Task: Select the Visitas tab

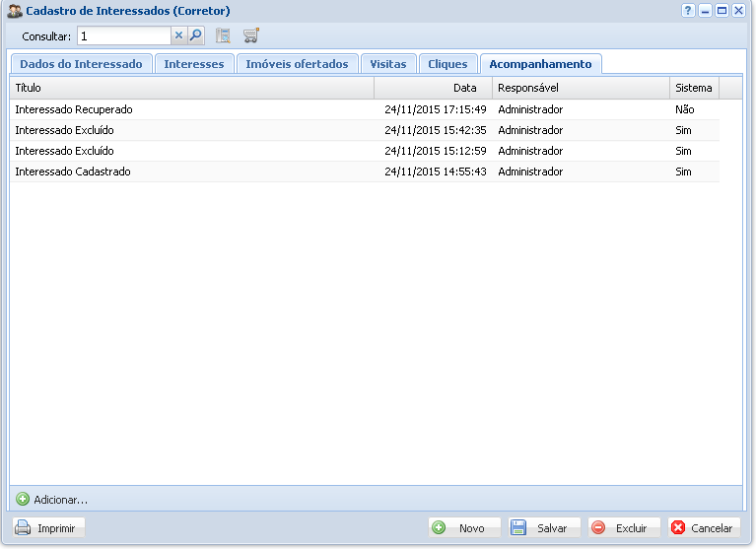Action: [x=387, y=64]
